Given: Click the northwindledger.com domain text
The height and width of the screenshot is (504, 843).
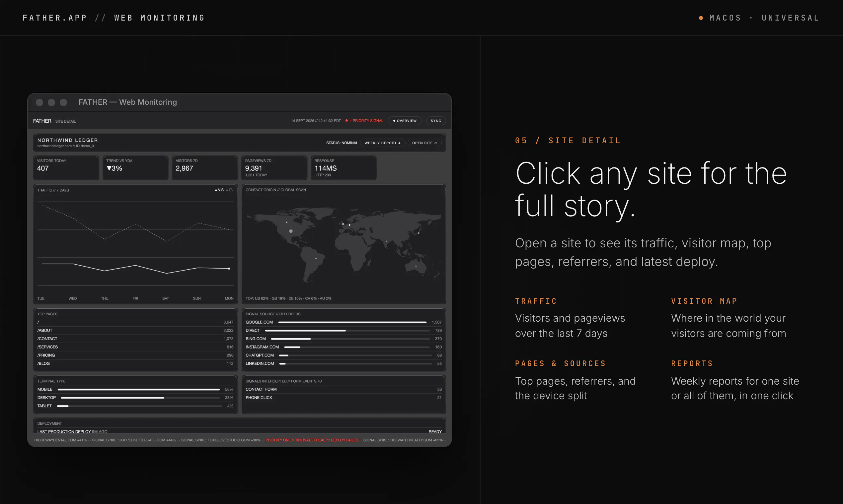Looking at the screenshot, I should tap(54, 146).
